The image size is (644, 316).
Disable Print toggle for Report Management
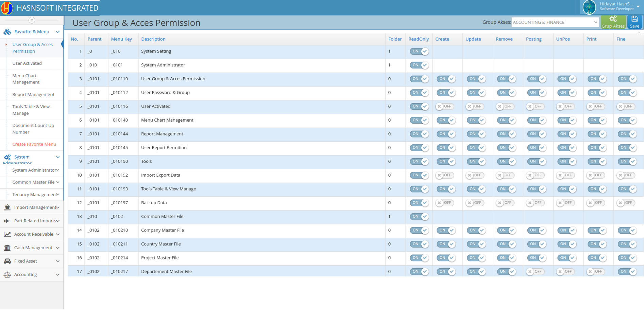(597, 134)
